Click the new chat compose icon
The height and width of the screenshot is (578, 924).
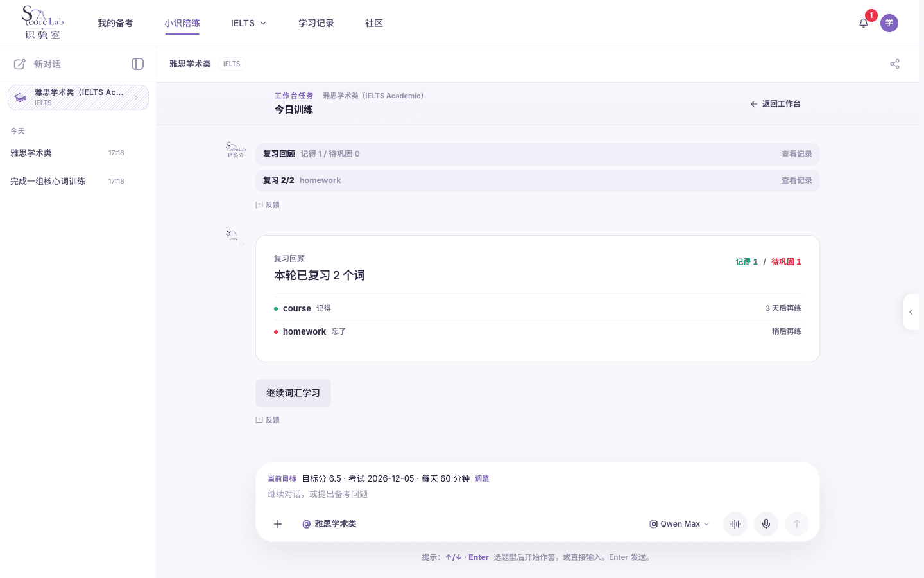coord(20,64)
